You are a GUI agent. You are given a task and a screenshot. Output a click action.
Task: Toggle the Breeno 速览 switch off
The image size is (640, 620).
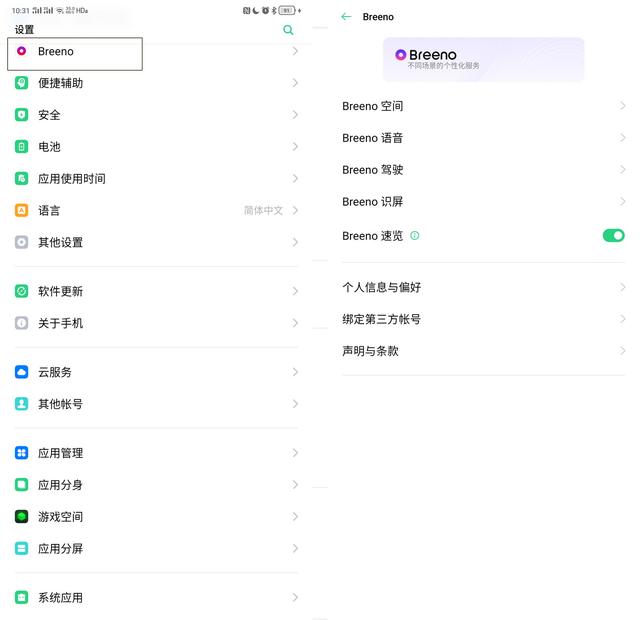tap(613, 236)
